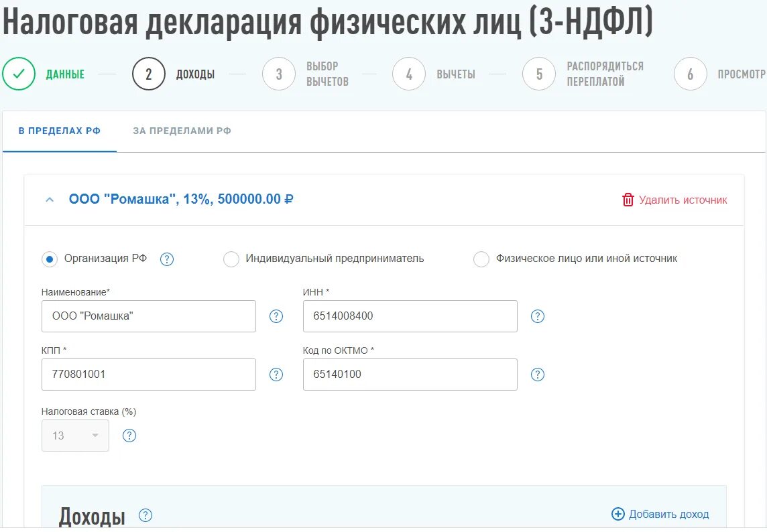Click the Просмотр step label
767x532 pixels.
coord(741,74)
